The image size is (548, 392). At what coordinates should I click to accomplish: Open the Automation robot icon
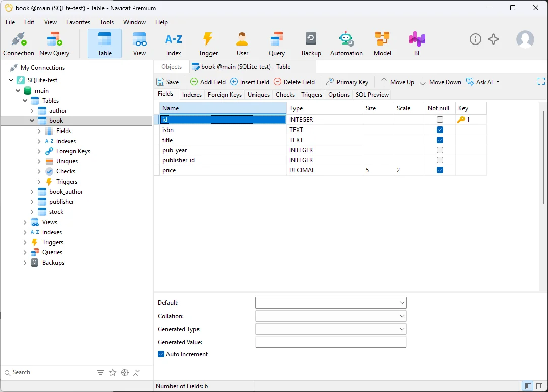pos(346,44)
